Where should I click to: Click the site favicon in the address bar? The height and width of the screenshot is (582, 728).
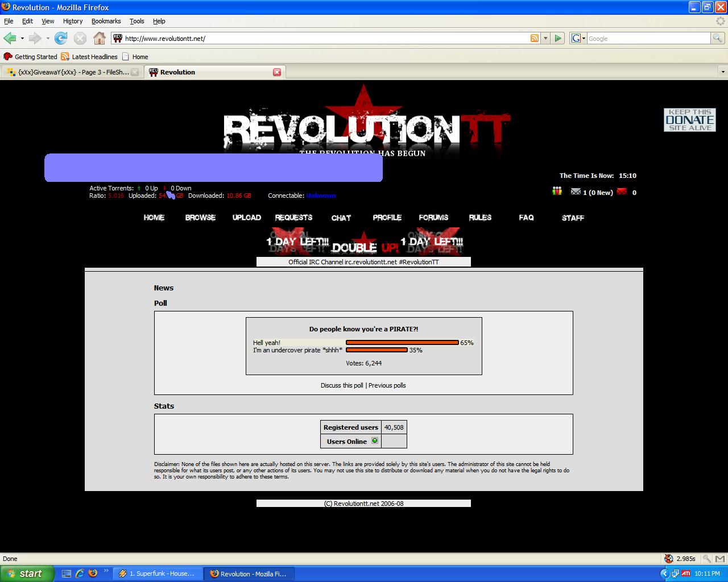point(118,38)
